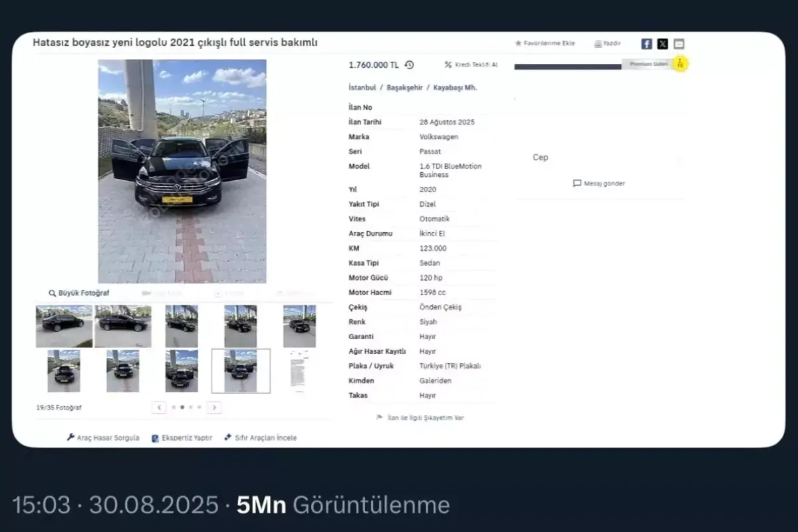Click the flag icon beside İlan ile İlgili Şikayetim Var

(380, 418)
